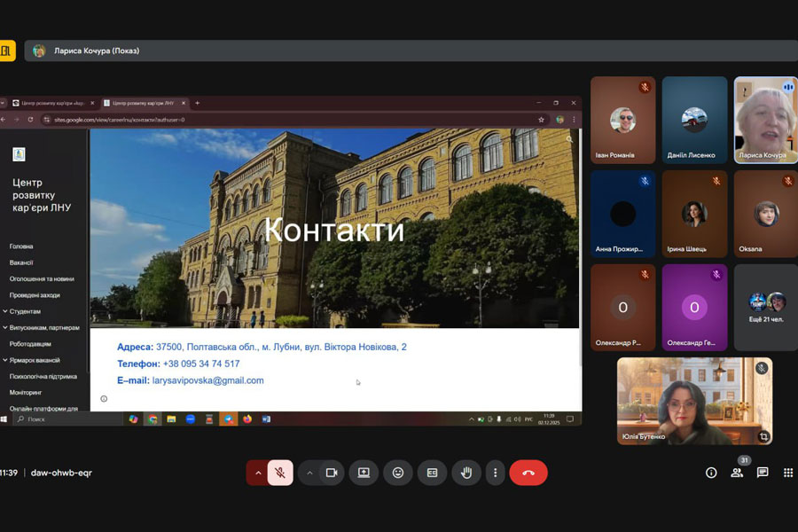Viewport: 798px width, 532px height.
Task: Open the present screen sharing option
Action: [364, 473]
